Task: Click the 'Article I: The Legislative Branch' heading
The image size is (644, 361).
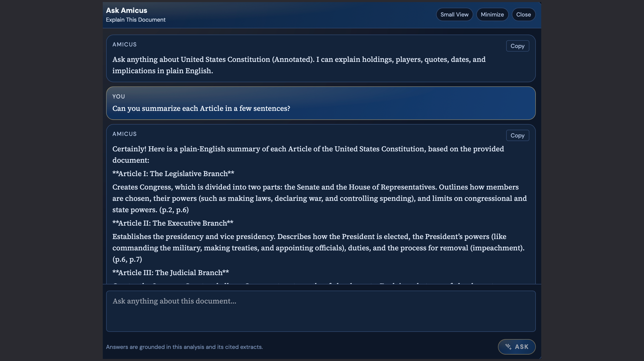Action: 173,174
